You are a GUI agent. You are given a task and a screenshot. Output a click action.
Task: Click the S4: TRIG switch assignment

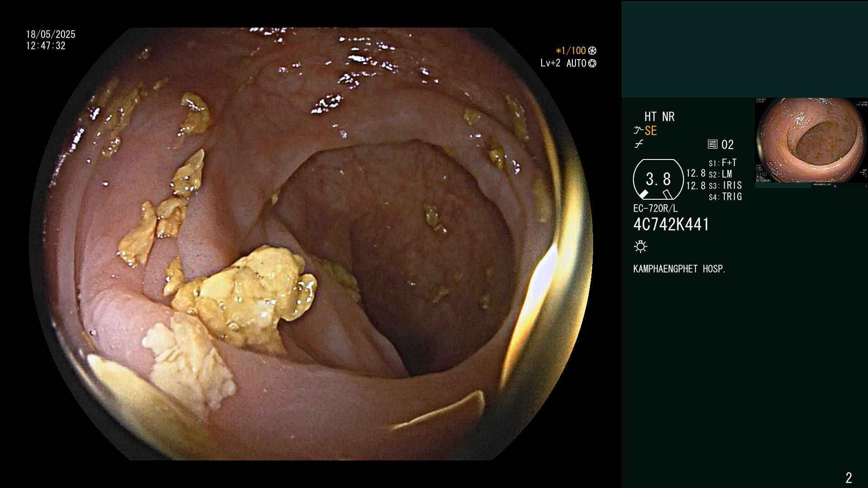[725, 197]
